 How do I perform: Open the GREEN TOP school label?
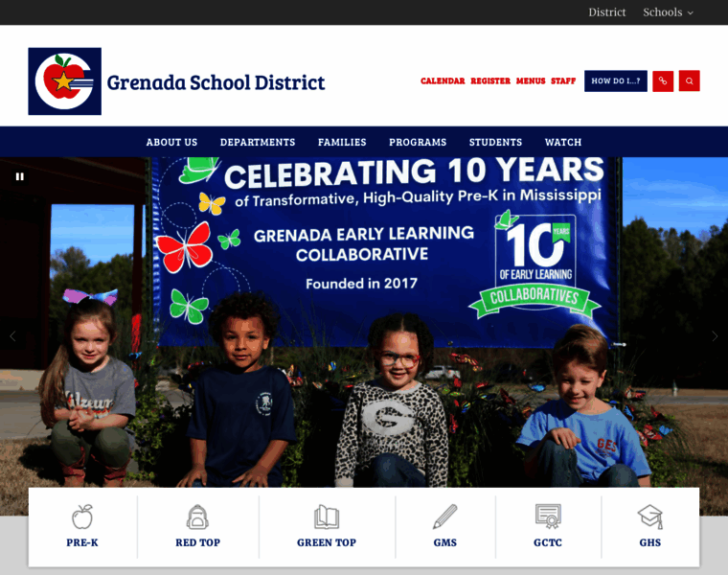tap(327, 542)
